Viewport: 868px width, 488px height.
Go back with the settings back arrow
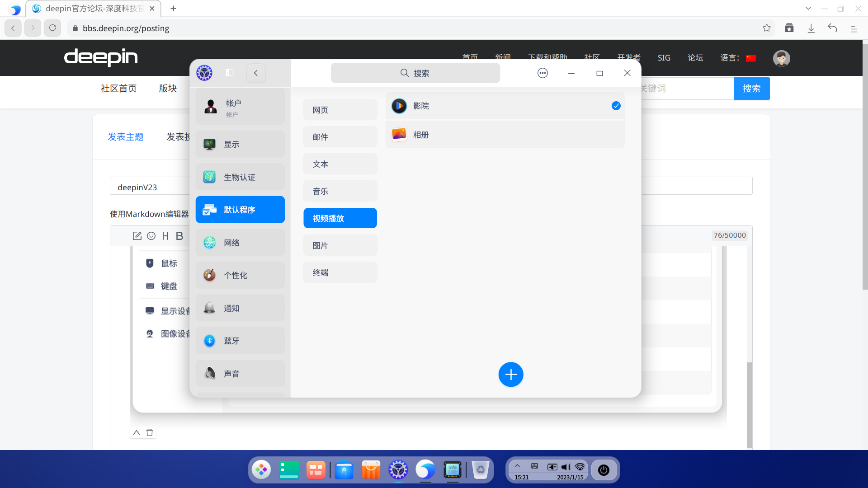click(x=256, y=73)
